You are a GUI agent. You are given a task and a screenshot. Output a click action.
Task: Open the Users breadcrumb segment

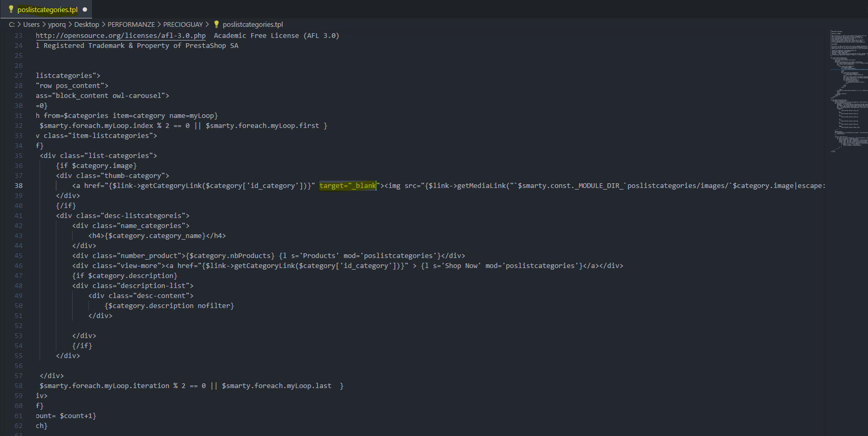point(31,24)
